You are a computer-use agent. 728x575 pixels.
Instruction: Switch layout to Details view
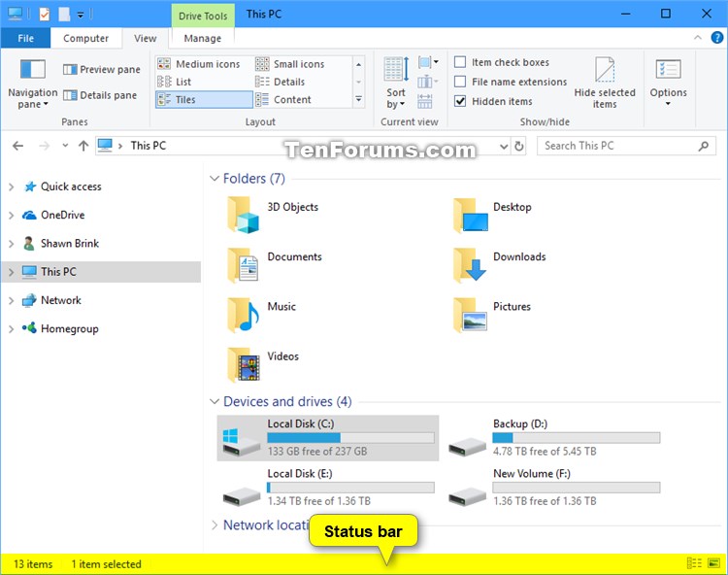[x=281, y=82]
